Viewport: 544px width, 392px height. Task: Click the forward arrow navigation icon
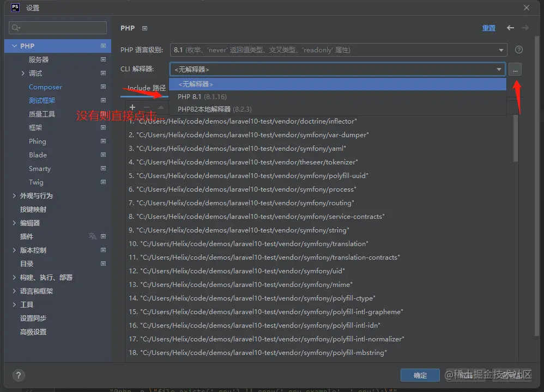click(525, 28)
